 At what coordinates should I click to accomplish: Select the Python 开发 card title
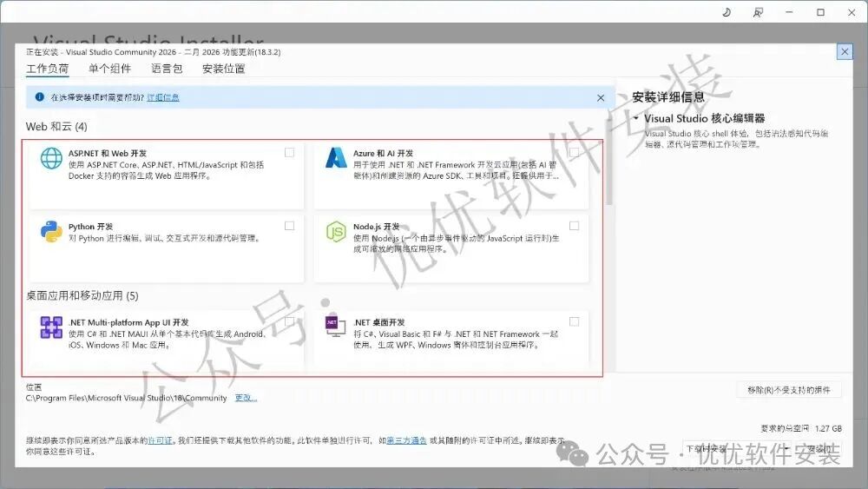click(x=91, y=227)
